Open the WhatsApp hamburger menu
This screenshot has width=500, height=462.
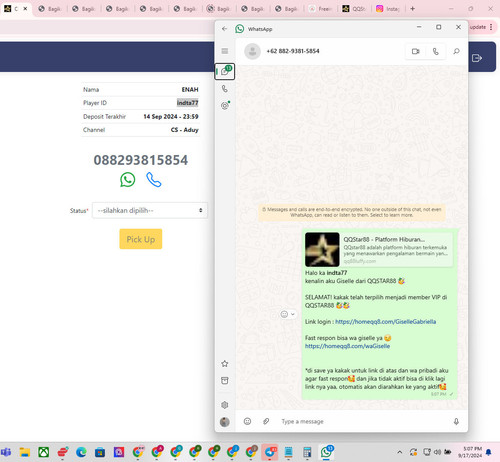225,51
